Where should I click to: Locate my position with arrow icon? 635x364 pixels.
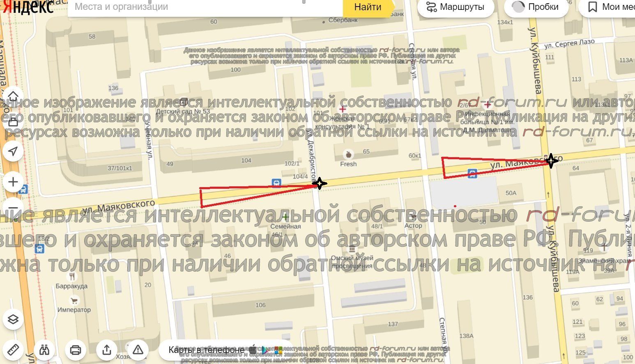(13, 151)
